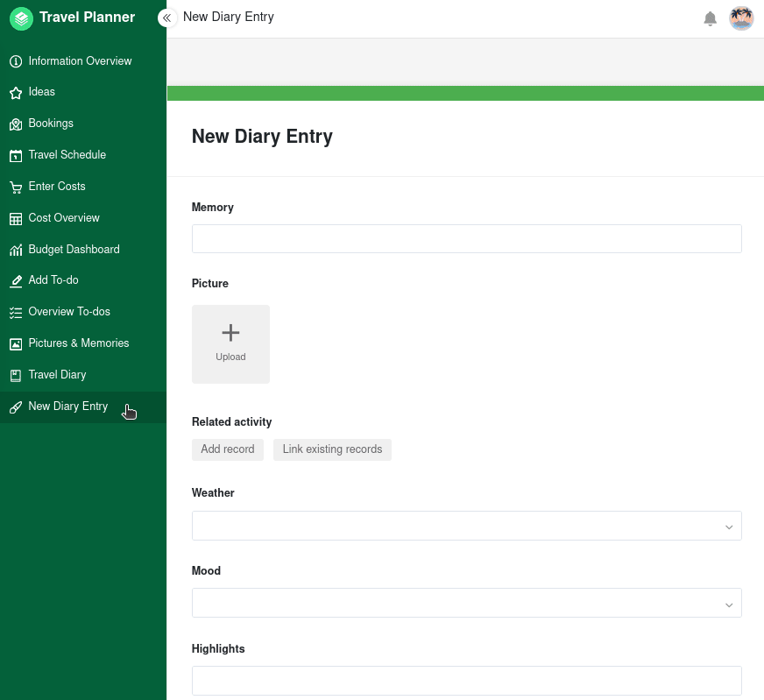
Task: Click the Travel Schedule calendar icon
Action: pyautogui.click(x=16, y=156)
